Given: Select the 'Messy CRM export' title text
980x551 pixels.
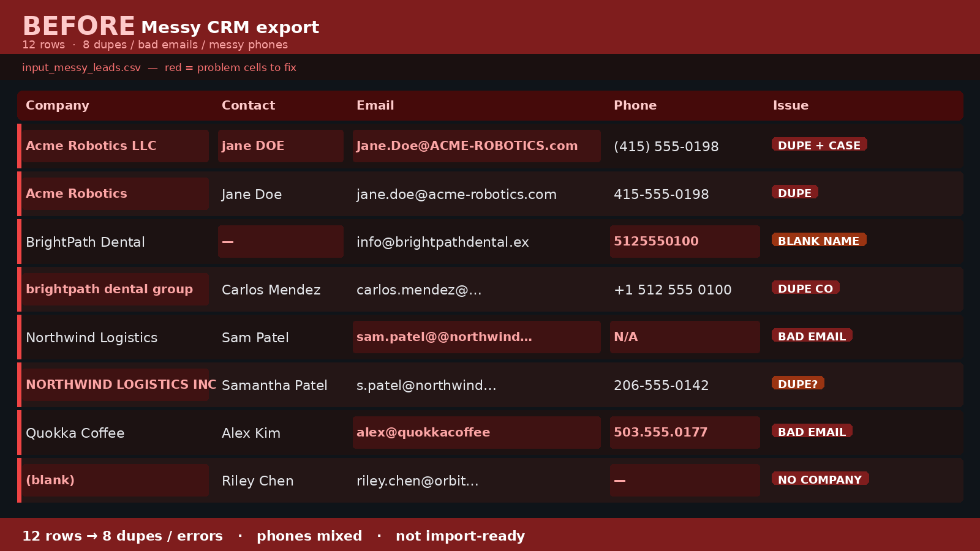Looking at the screenshot, I should 230,28.
